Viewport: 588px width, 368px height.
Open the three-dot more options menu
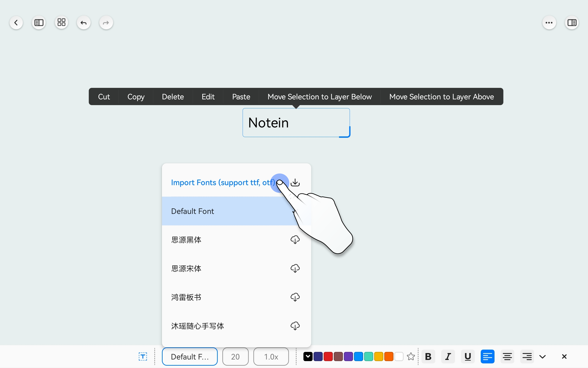pyautogui.click(x=549, y=23)
